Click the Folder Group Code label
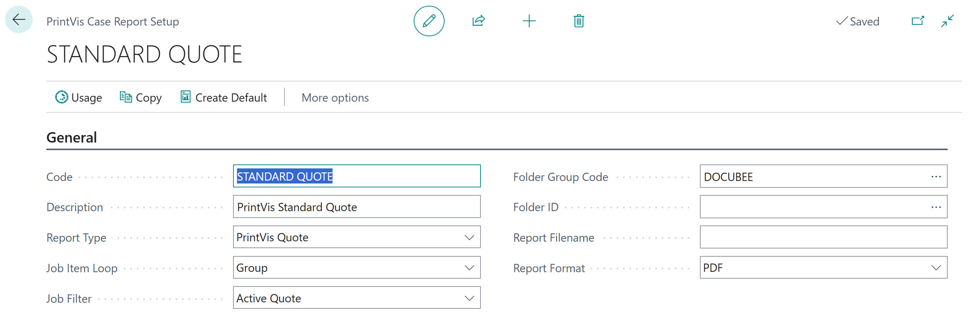 (x=560, y=177)
